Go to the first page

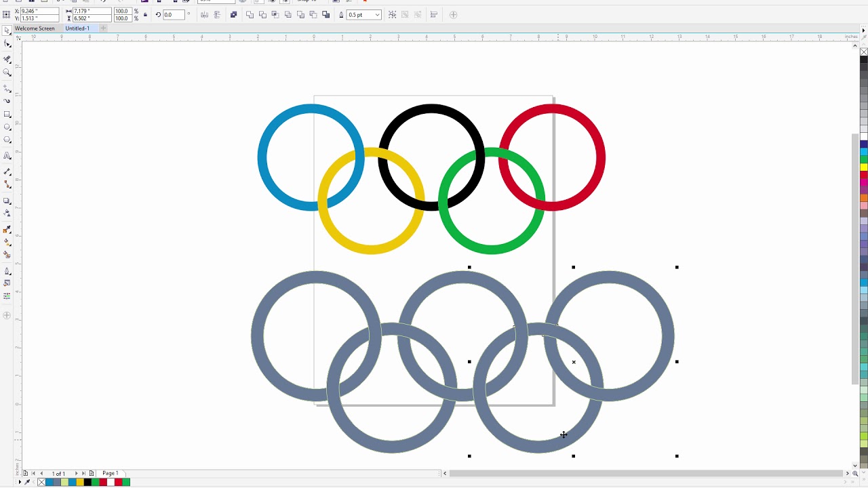[x=33, y=473]
